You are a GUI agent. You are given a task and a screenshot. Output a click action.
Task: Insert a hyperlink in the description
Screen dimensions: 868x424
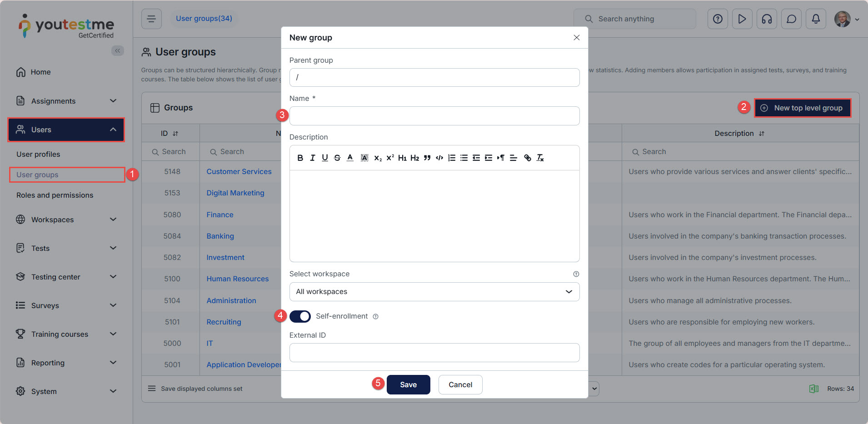coord(528,158)
